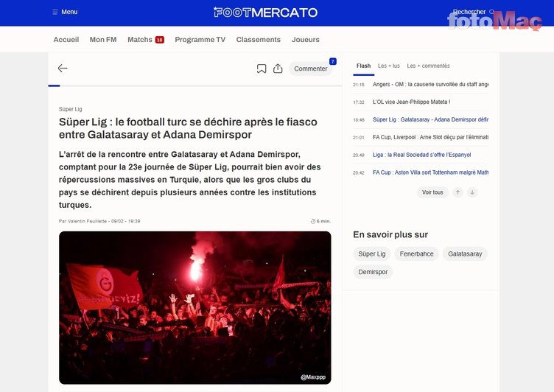The height and width of the screenshot is (392, 554).
Task: Go to Joueurs section
Action: [305, 40]
